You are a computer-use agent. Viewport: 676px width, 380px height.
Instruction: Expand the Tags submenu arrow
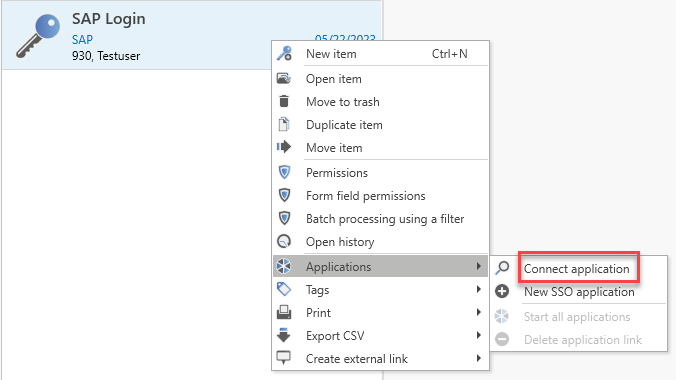coord(479,289)
